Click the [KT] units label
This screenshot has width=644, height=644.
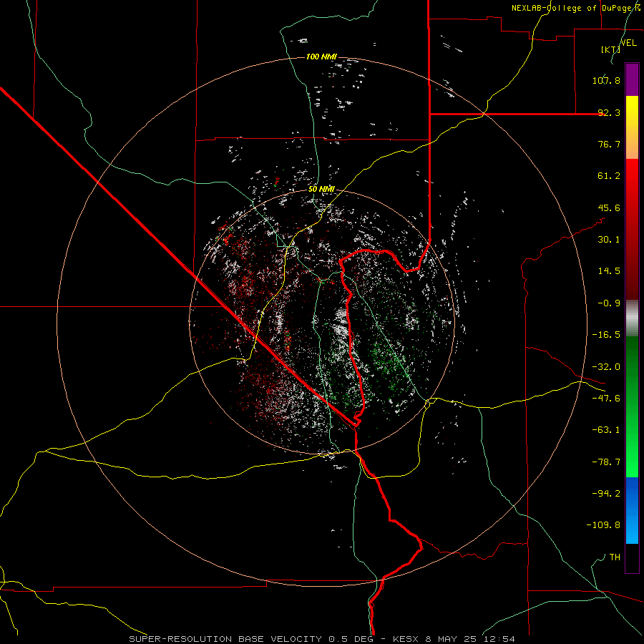(x=610, y=49)
